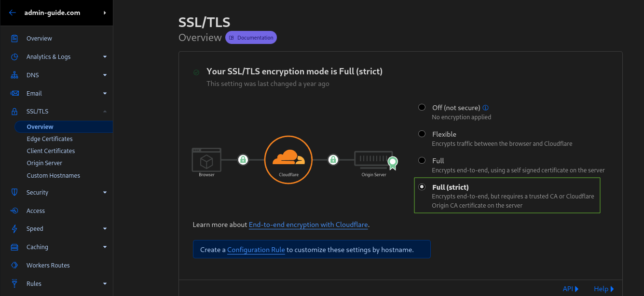Expand the Rules dropdown
The image size is (644, 296).
pos(105,283)
